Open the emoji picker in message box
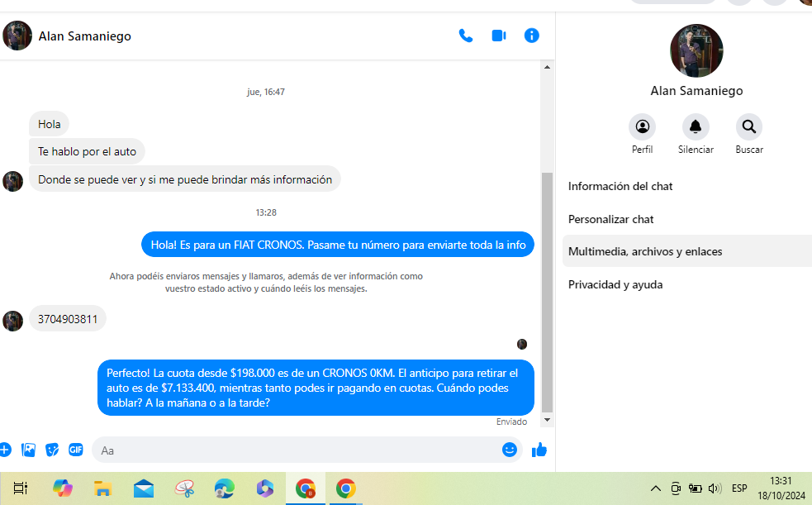The width and height of the screenshot is (812, 505). (510, 450)
